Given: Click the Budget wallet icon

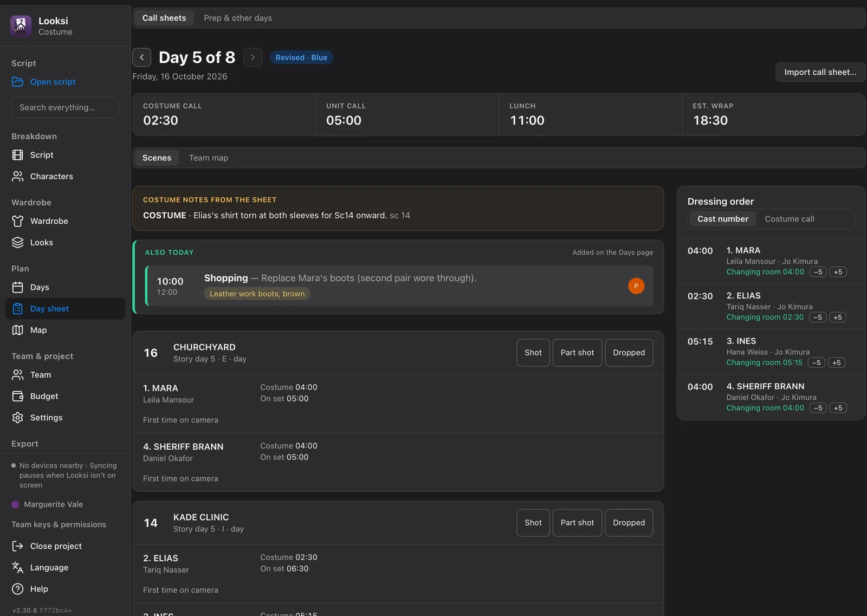Looking at the screenshot, I should (17, 396).
